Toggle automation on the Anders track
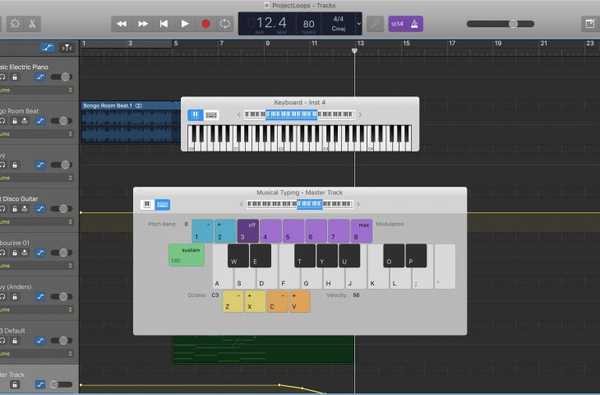 pos(40,297)
